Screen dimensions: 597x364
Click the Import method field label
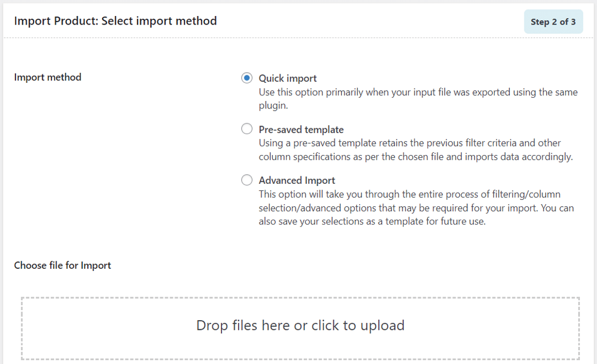click(x=47, y=77)
